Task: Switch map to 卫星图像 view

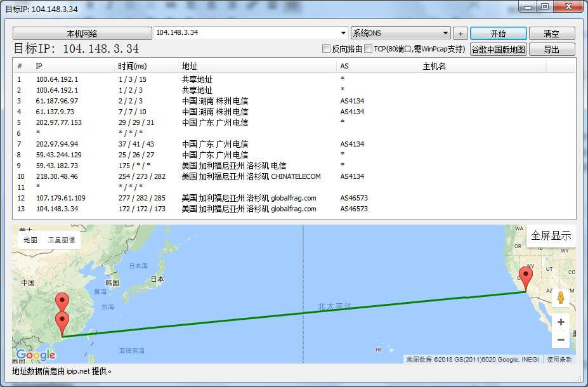Action: (x=62, y=240)
